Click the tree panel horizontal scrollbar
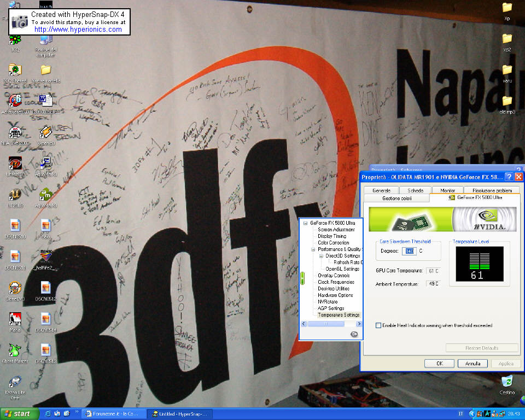This screenshot has width=525, height=420. coord(331,324)
